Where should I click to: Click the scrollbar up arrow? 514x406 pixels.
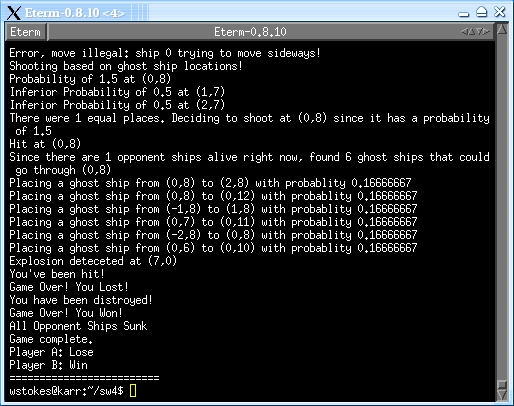pyautogui.click(x=502, y=29)
